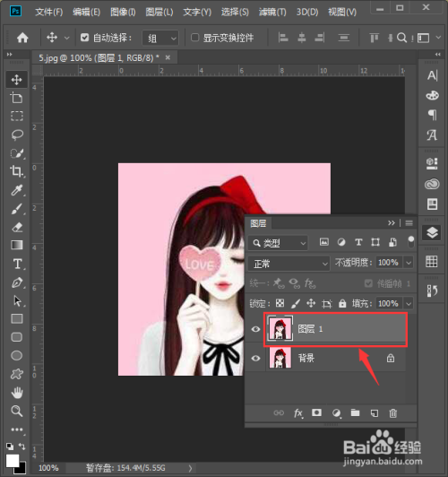Image resolution: width=448 pixels, height=477 pixels.
Task: Create new fill or adjustment layer
Action: [336, 413]
